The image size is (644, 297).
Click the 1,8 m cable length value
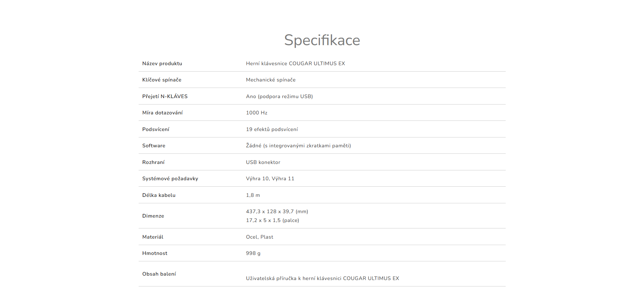[x=253, y=195]
